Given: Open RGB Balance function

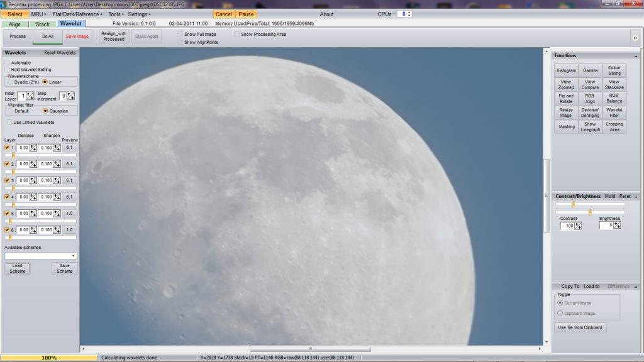Looking at the screenshot, I should click(x=614, y=99).
